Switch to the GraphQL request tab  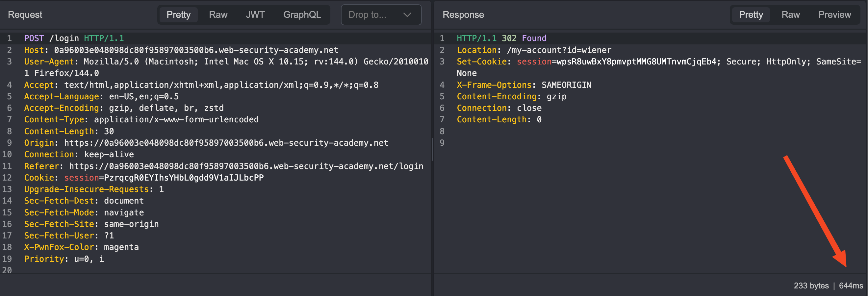(x=302, y=15)
